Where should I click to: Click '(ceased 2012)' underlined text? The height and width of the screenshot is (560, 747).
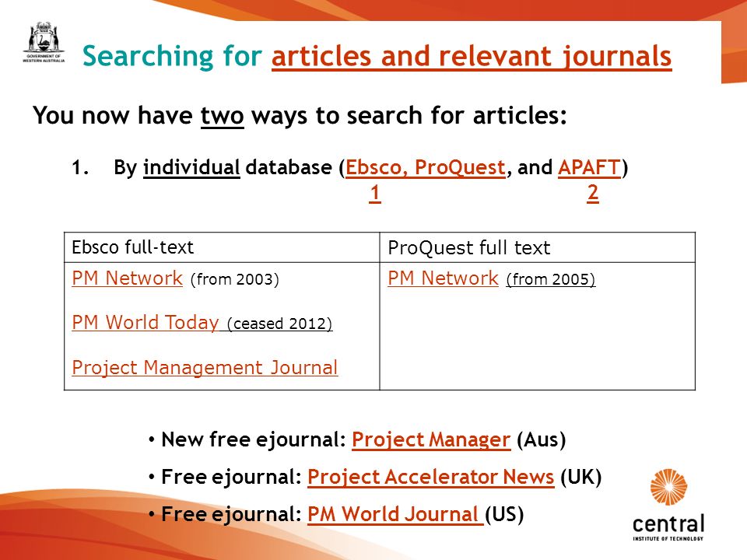coord(279,324)
